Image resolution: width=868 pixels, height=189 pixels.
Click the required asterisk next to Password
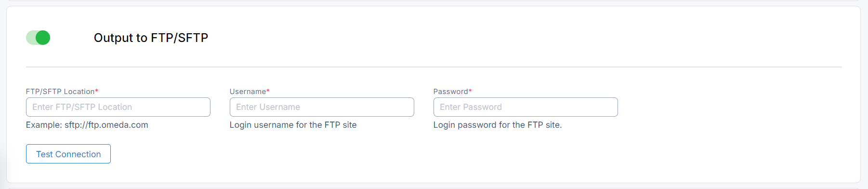[x=470, y=91]
